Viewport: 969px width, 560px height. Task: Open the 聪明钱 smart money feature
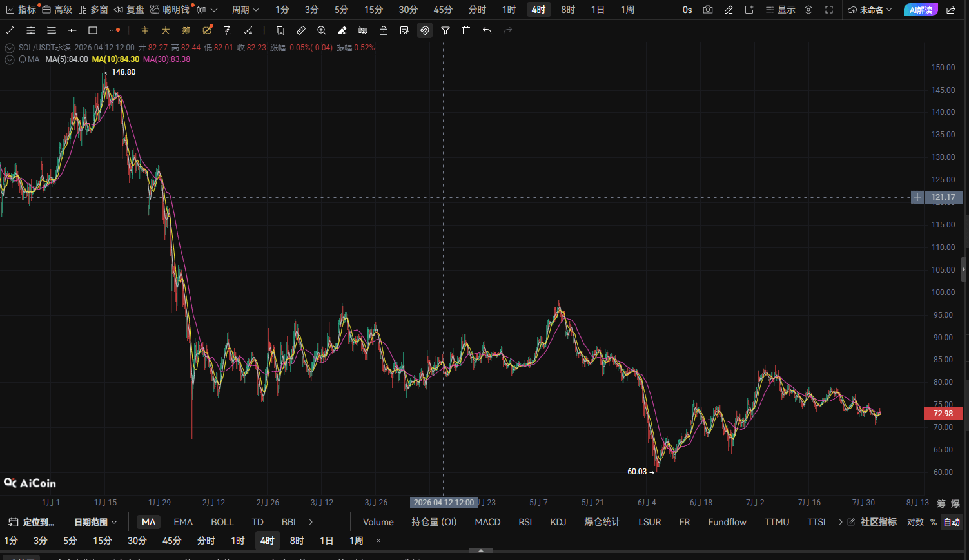pos(170,10)
